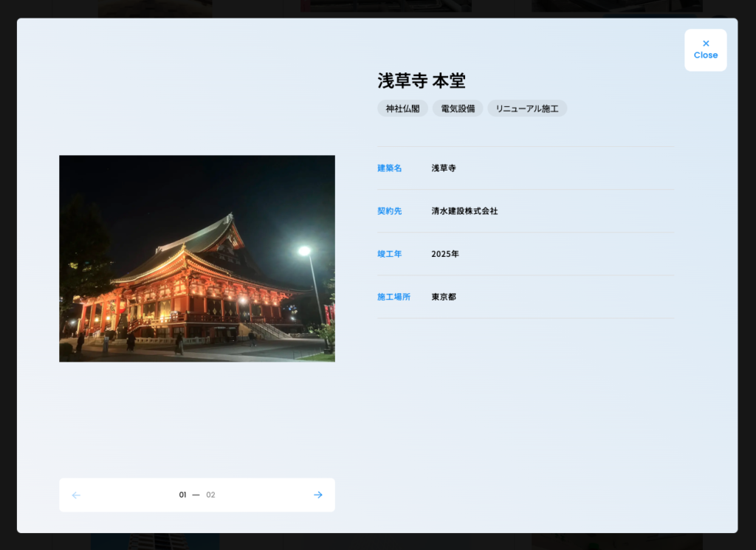
Task: Click the 竣工年 field label
Action: [390, 254]
